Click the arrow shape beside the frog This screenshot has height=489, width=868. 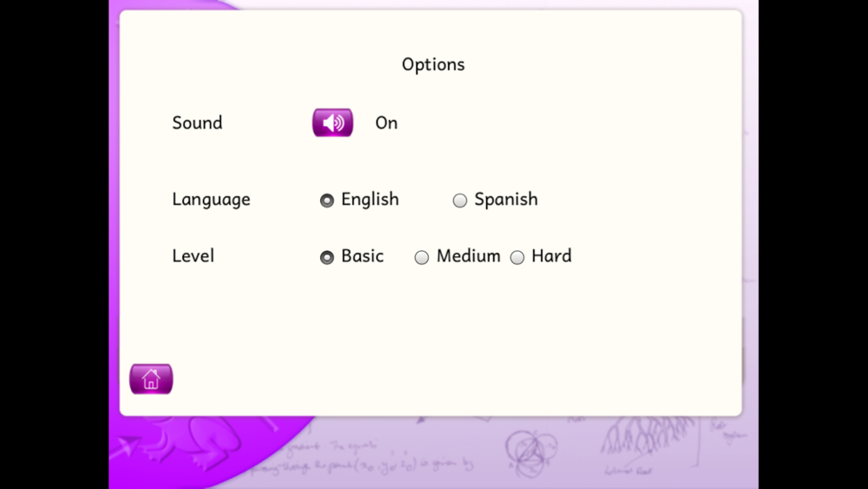pos(126,446)
